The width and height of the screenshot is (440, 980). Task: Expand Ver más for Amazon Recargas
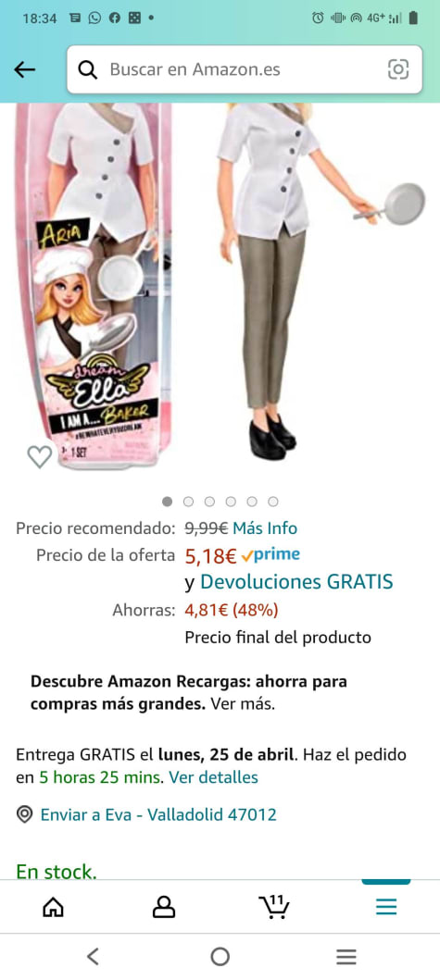click(242, 704)
